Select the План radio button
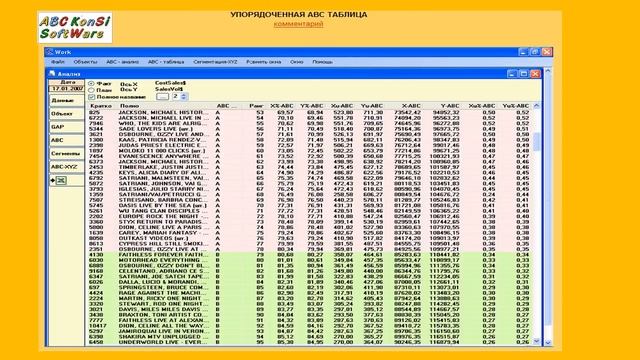 coord(91,90)
